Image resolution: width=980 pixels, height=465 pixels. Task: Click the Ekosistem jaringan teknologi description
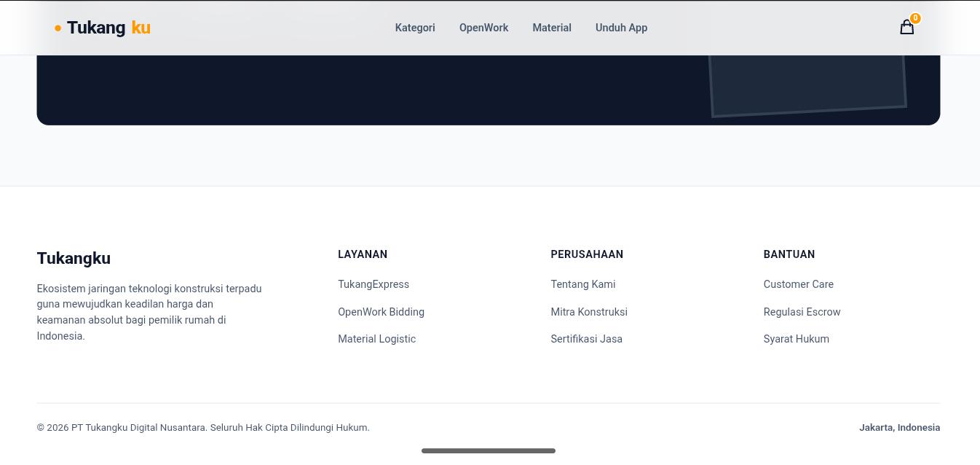pos(149,312)
